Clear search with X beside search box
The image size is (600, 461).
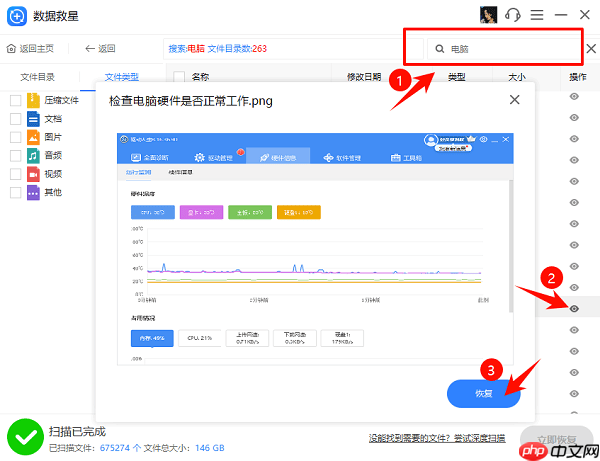click(590, 48)
